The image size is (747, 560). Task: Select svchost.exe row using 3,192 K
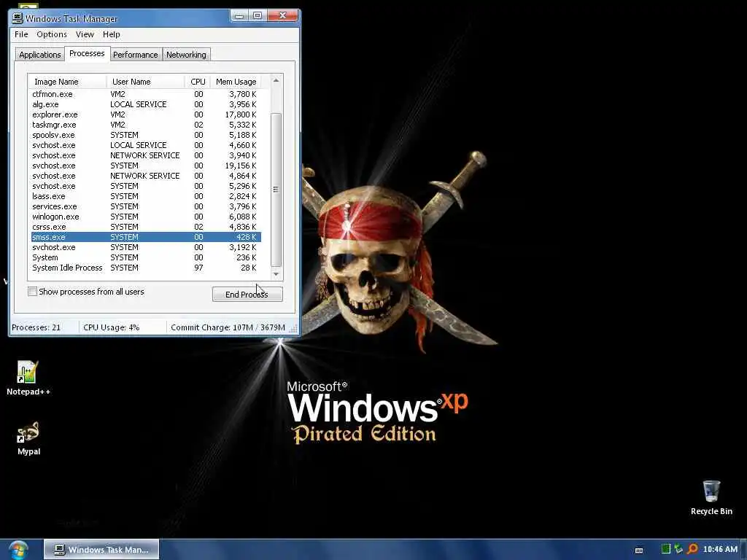pyautogui.click(x=146, y=248)
